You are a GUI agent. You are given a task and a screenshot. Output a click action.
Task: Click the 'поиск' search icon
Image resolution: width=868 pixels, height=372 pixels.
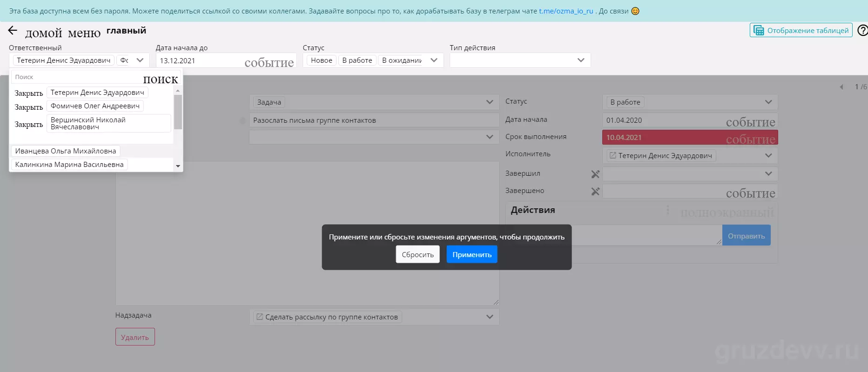(161, 79)
